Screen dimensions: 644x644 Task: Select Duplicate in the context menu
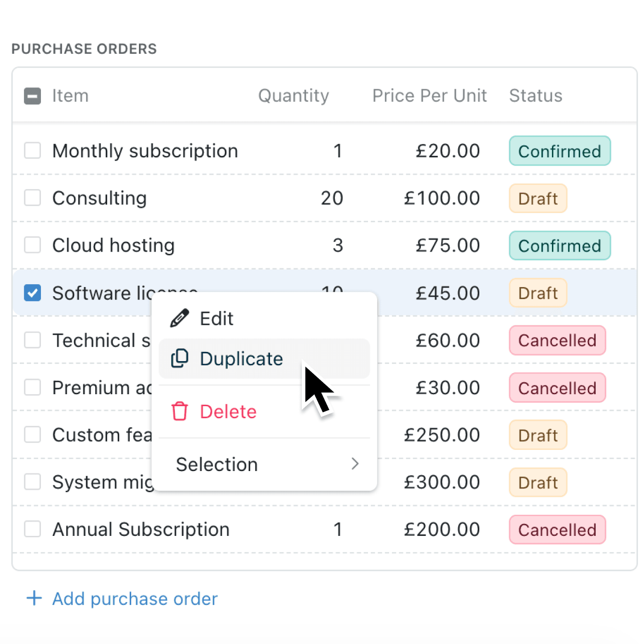(x=241, y=359)
